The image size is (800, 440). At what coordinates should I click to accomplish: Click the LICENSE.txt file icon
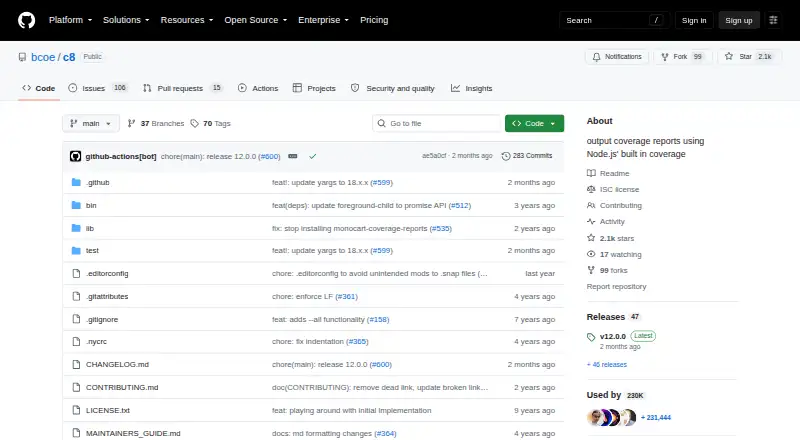[76, 410]
